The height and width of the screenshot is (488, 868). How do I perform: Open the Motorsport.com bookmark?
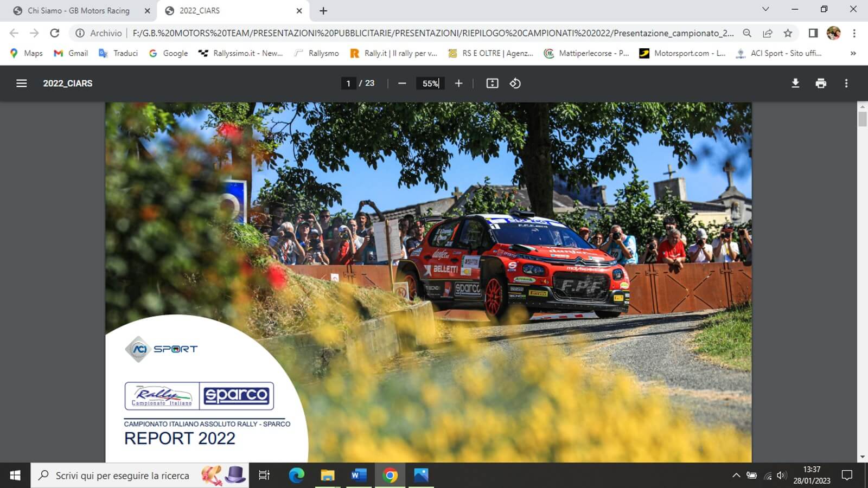click(682, 53)
